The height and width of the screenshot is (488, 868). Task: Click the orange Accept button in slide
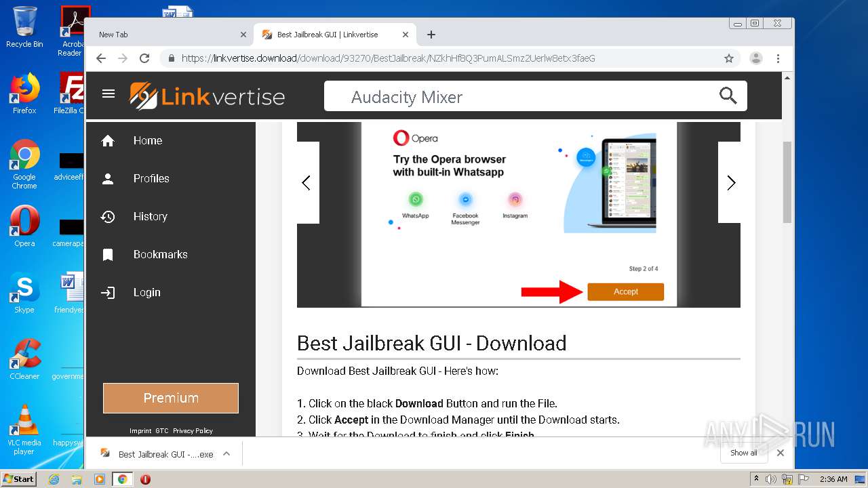click(626, 291)
